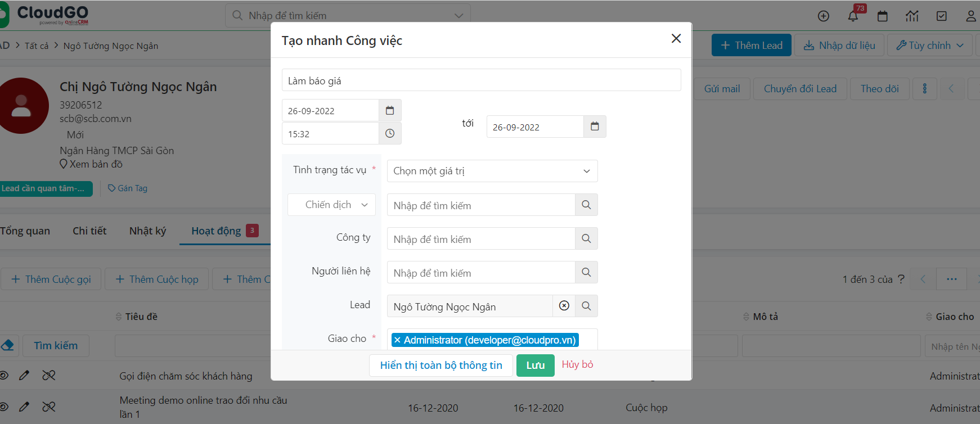Click Thêm Cuộc gọi button
Screen dimensions: 980x424
[x=51, y=279]
